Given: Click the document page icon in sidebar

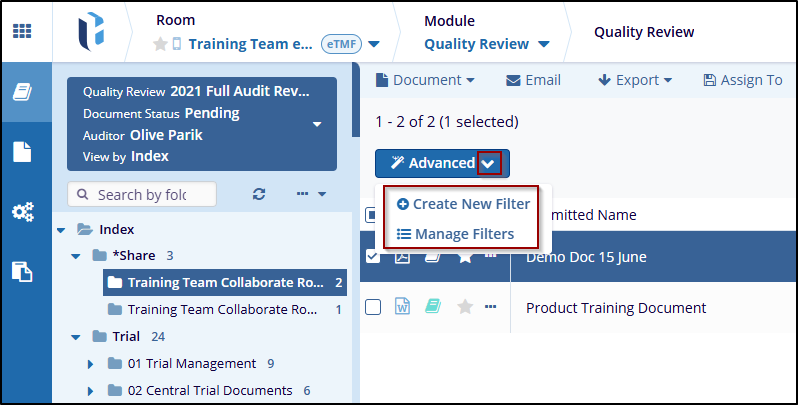Looking at the screenshot, I should (22, 152).
